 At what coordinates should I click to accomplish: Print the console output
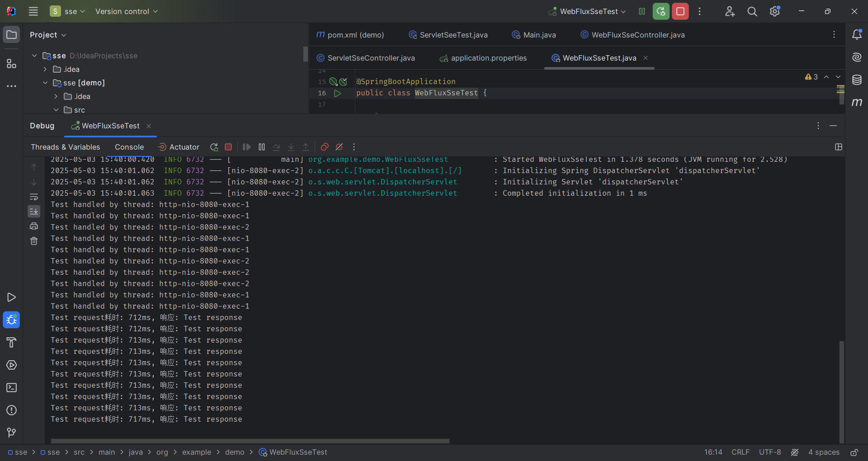coord(34,226)
